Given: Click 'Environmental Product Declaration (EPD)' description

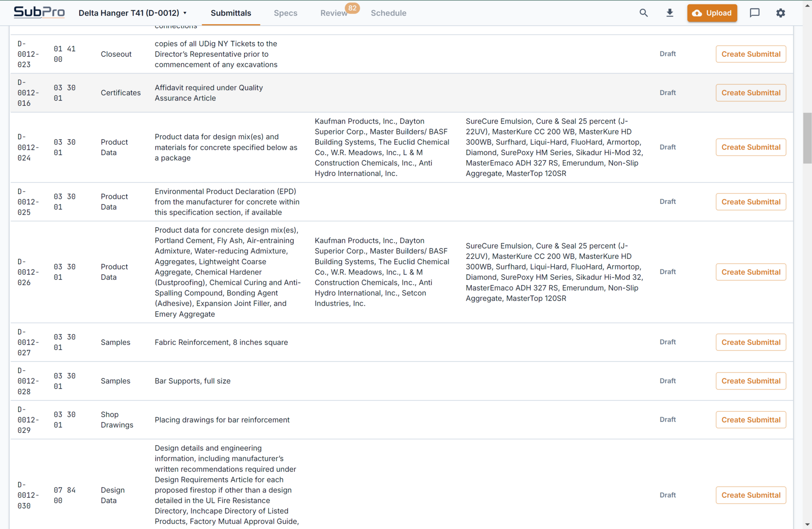Looking at the screenshot, I should (227, 202).
